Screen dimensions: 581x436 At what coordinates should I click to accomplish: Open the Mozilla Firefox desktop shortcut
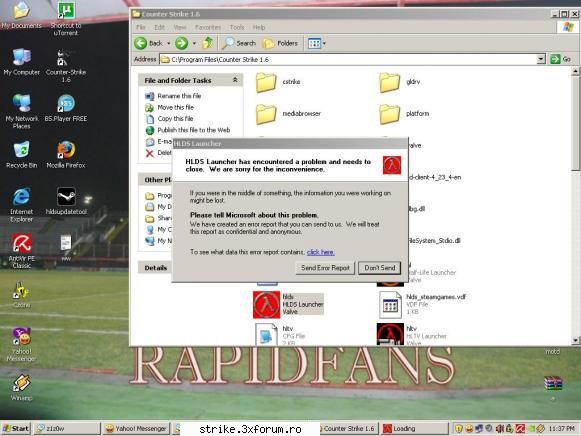[x=66, y=150]
